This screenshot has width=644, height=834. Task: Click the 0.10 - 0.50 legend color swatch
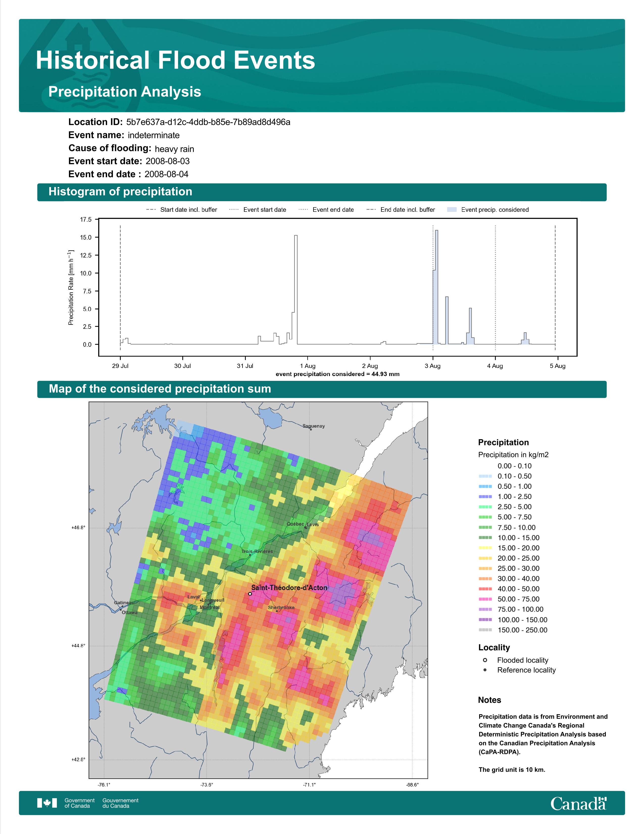(x=485, y=476)
